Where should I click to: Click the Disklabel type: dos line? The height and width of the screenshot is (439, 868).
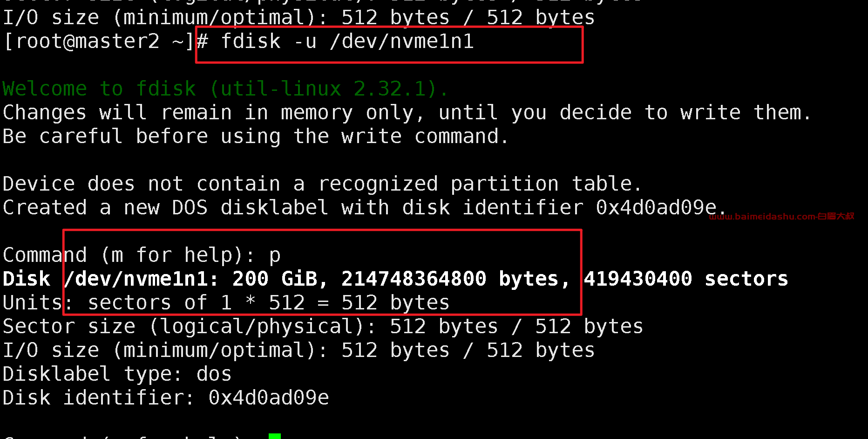117,374
